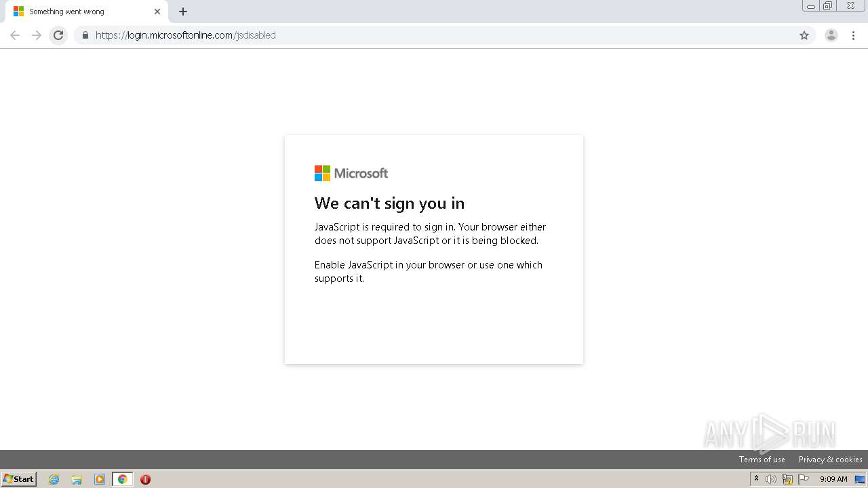Viewport: 868px width, 488px height.
Task: Open the volume speaker tray icon
Action: point(771,479)
